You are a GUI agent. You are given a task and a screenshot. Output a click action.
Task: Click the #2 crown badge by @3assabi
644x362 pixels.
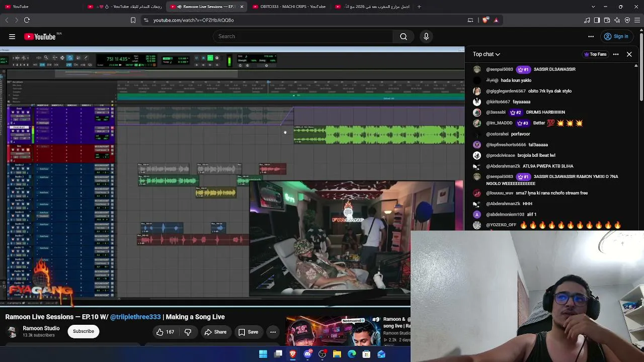516,112
